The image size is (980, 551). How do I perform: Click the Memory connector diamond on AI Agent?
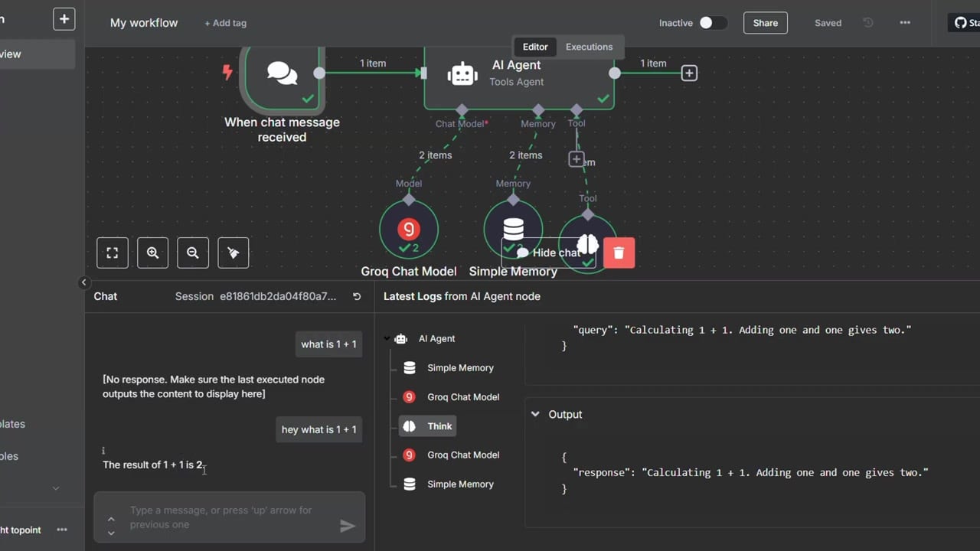click(538, 110)
